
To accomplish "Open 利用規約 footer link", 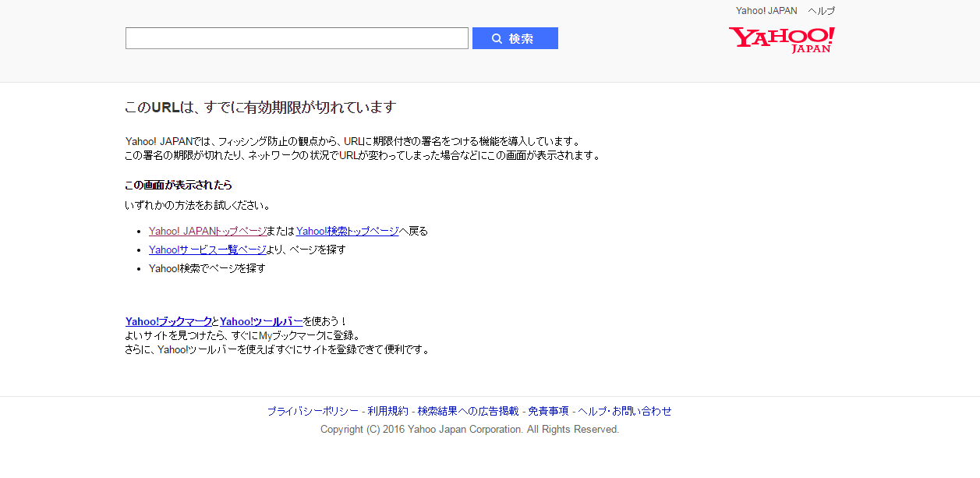I will pyautogui.click(x=388, y=411).
